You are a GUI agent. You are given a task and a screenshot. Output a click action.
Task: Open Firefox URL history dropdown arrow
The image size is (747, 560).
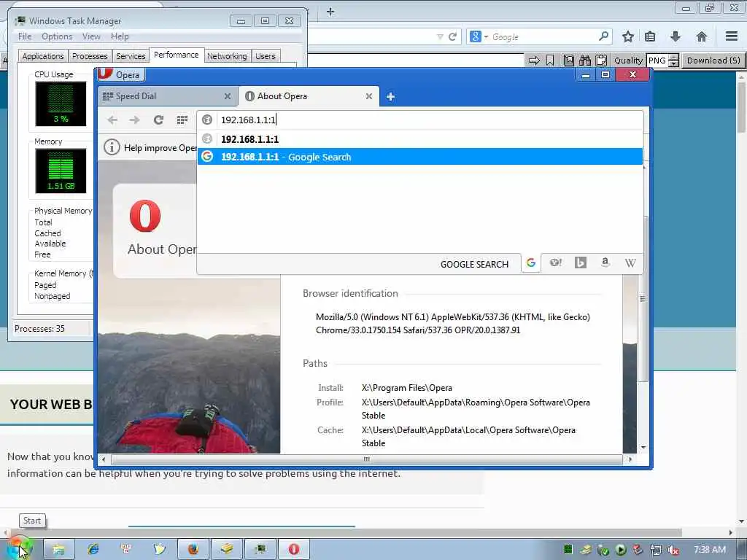440,36
